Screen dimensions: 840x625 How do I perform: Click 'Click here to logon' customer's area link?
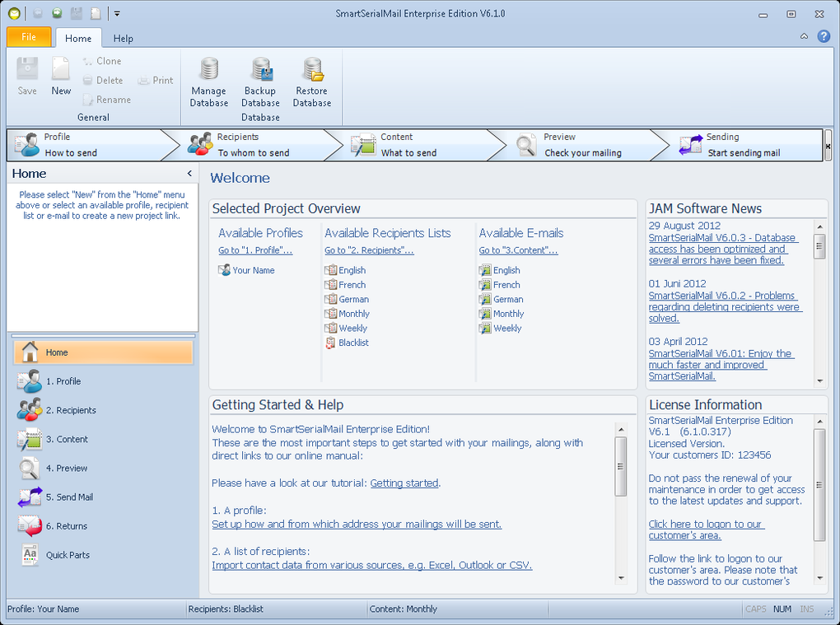pos(707,529)
